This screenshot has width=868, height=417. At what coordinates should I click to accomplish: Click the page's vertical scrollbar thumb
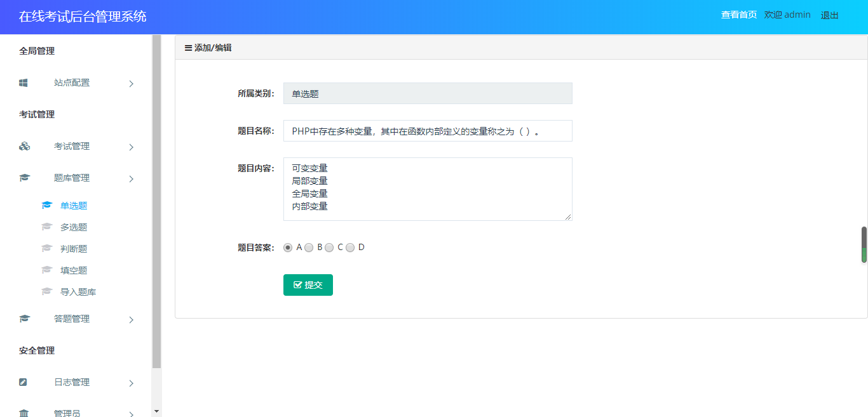coord(864,244)
